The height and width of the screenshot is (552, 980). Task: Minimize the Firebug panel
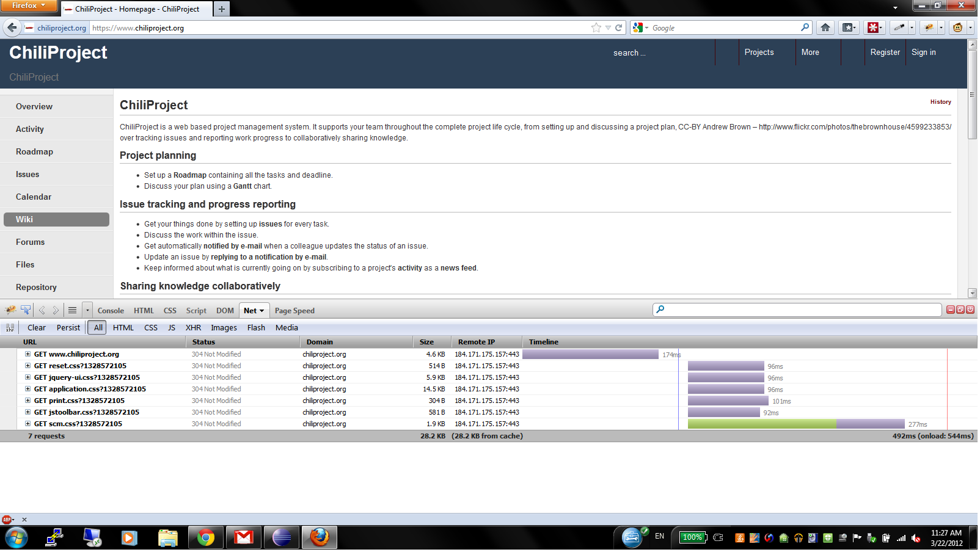[951, 310]
